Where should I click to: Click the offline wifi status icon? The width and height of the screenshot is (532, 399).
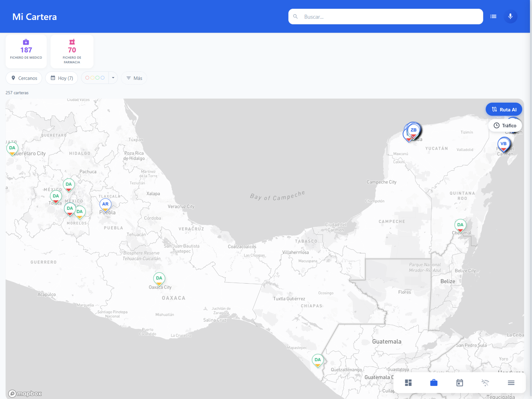[x=485, y=382]
